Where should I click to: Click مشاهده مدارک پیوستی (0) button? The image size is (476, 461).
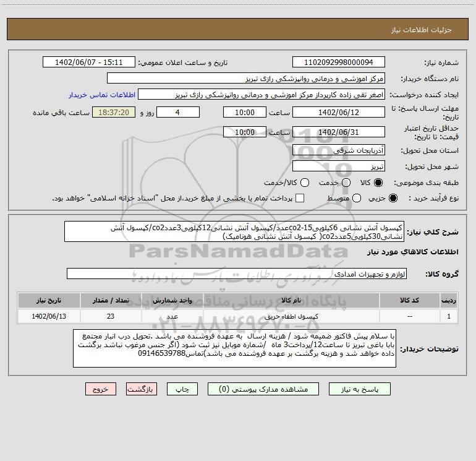point(263,389)
